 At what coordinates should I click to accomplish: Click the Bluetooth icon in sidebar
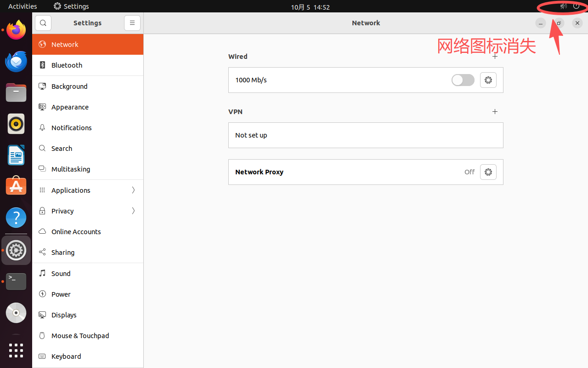[42, 65]
